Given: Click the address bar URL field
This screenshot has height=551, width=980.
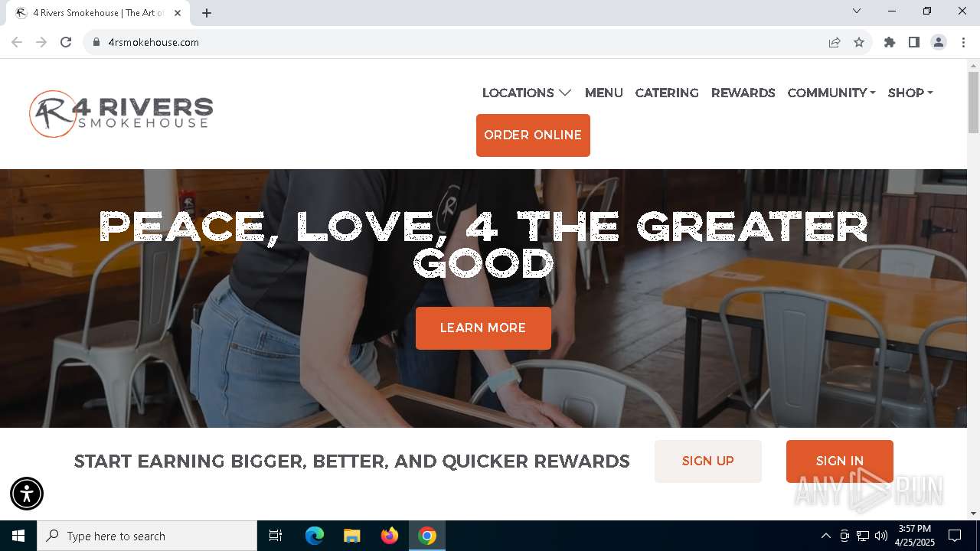Looking at the screenshot, I should (459, 42).
